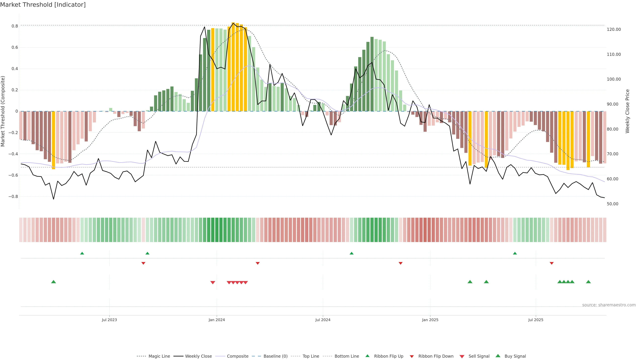Click the first buy signal marker before Jul 2023
644x362 pixels.
[53, 282]
